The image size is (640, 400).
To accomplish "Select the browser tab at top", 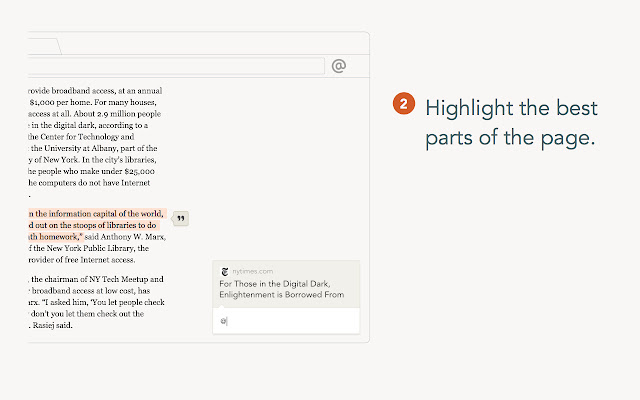I will (44, 46).
